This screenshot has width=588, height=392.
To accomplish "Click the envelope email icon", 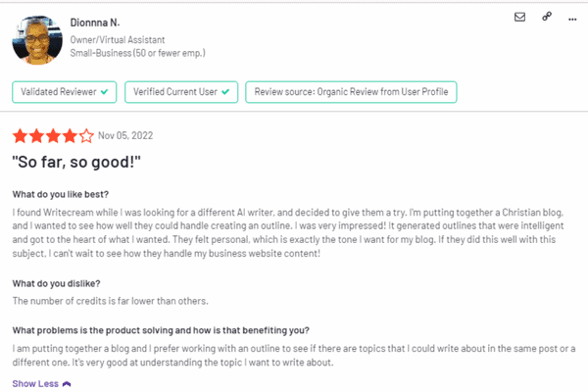I will [519, 17].
